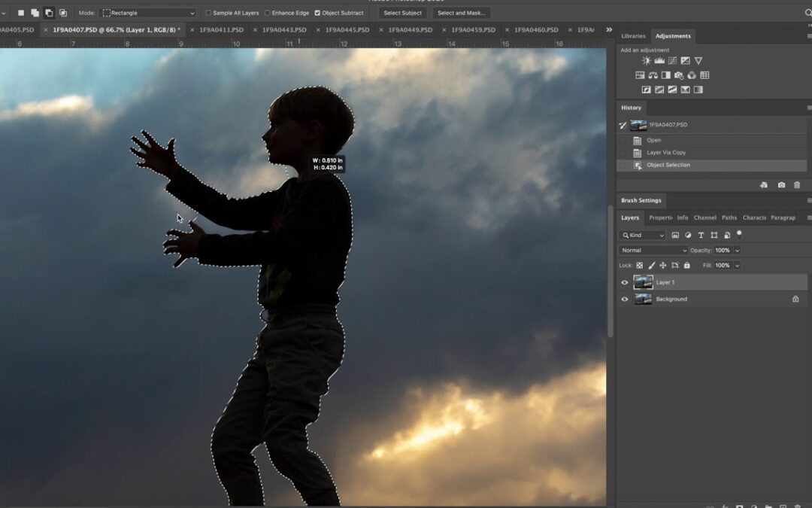Open the Paths panel tab
The width and height of the screenshot is (812, 508).
click(729, 217)
